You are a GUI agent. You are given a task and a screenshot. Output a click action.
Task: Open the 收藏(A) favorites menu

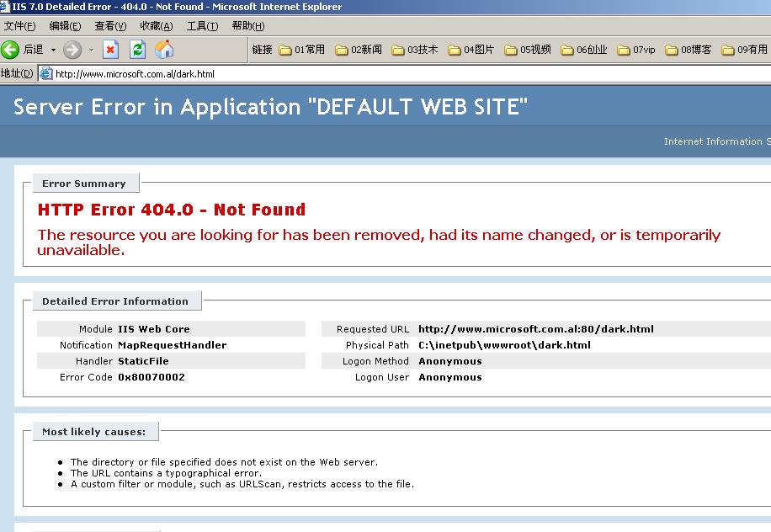tap(156, 26)
